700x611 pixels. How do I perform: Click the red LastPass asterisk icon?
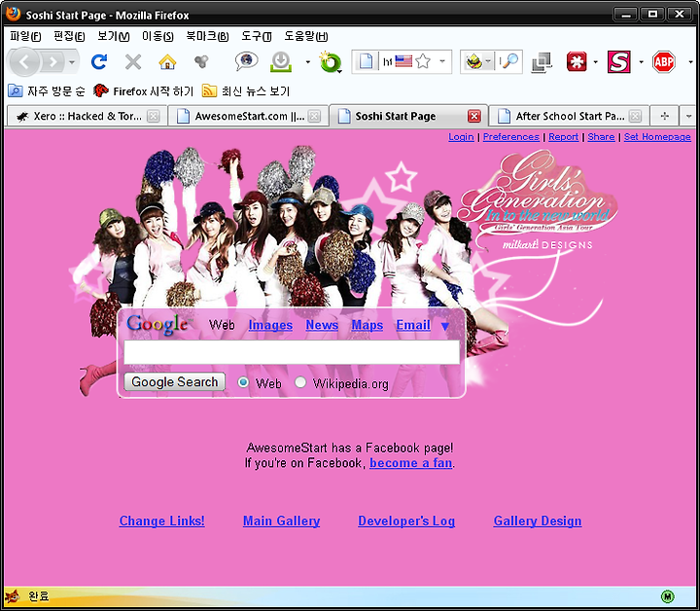click(x=577, y=61)
